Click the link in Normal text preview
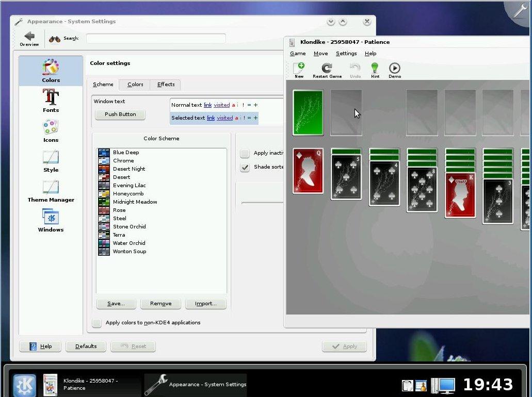 (x=207, y=105)
